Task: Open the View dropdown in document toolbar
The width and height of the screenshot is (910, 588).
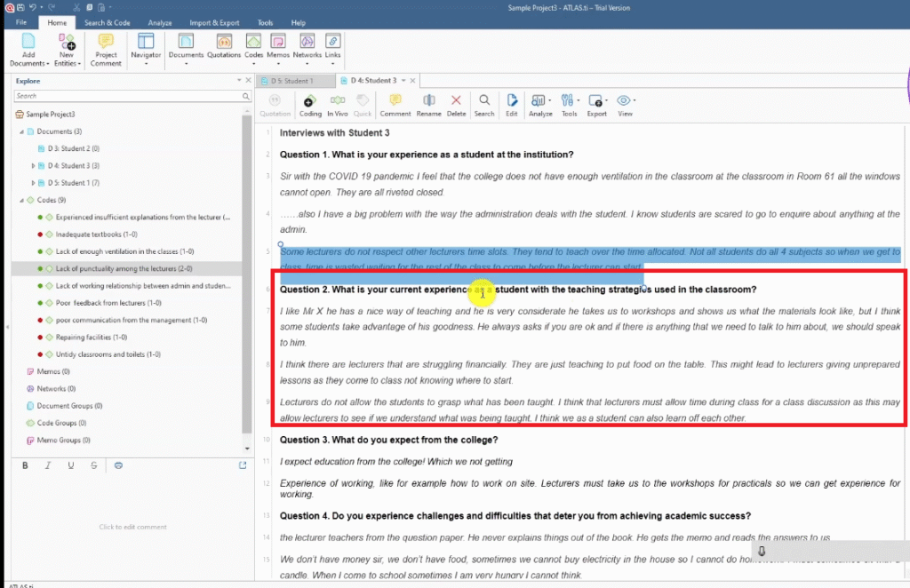Action: click(625, 105)
